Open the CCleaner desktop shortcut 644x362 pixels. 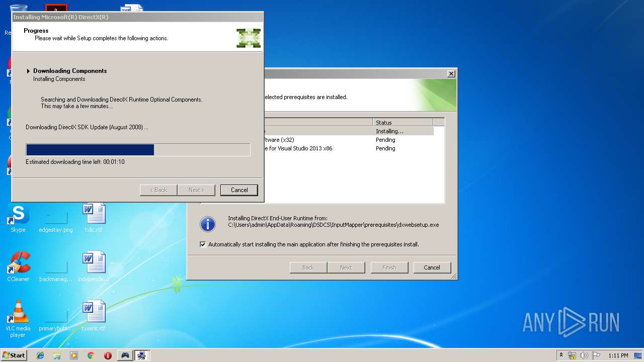click(18, 267)
